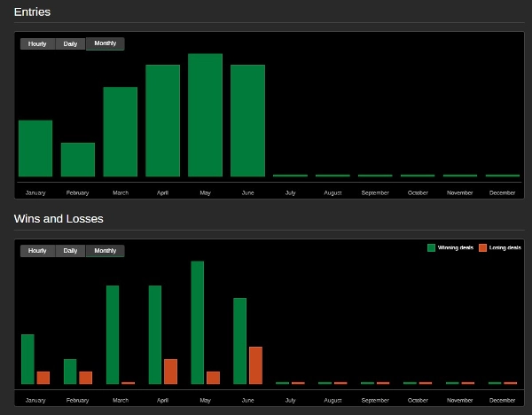Click April's orange losing deals bar
Viewport: 532px width, 415px height.
pos(170,372)
